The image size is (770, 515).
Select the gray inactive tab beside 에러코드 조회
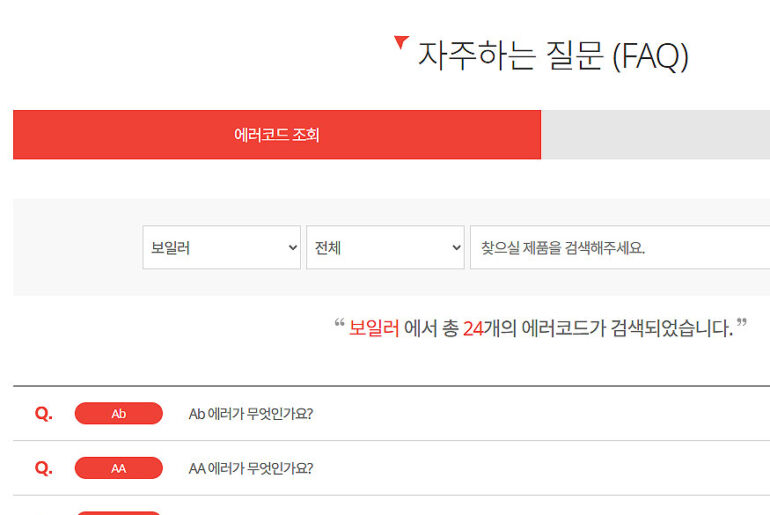pyautogui.click(x=655, y=135)
